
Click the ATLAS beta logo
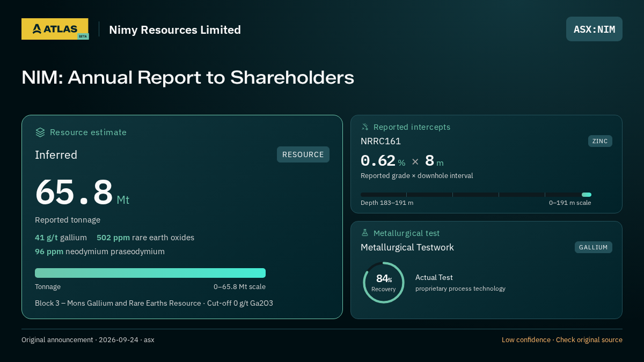click(x=55, y=29)
